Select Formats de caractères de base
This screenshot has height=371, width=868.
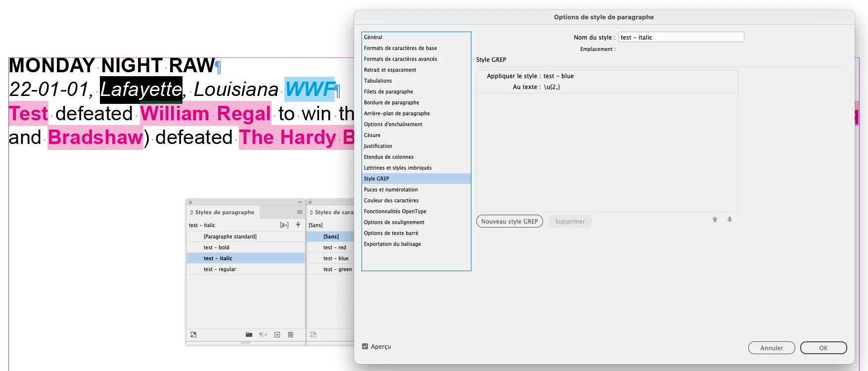(416, 48)
